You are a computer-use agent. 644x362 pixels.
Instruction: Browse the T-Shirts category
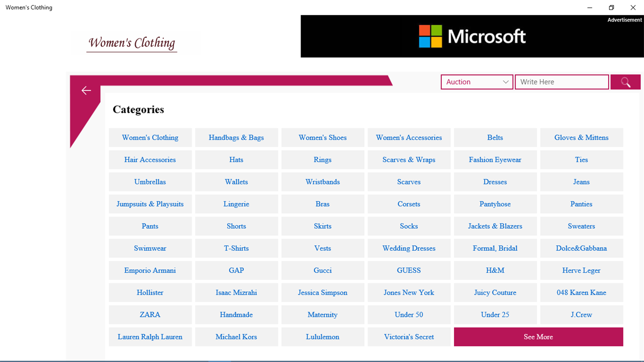[x=237, y=248]
